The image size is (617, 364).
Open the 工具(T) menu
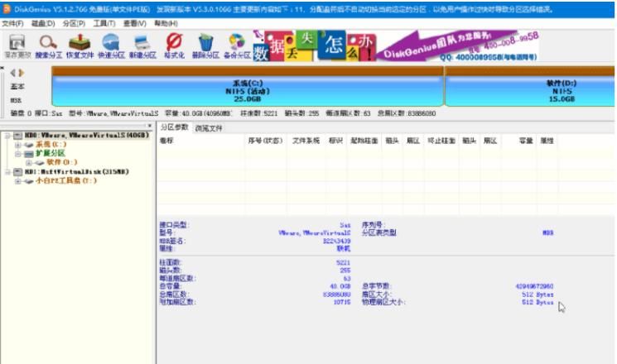point(104,24)
